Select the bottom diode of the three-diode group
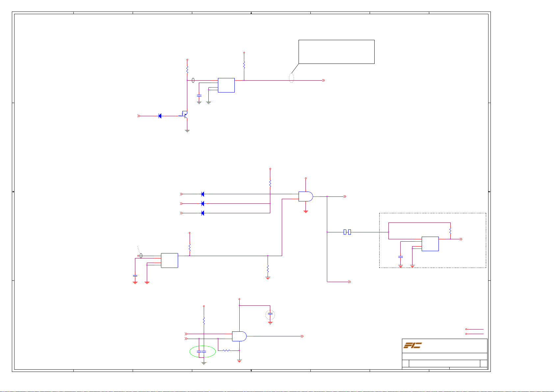The height and width of the screenshot is (392, 554). point(202,213)
